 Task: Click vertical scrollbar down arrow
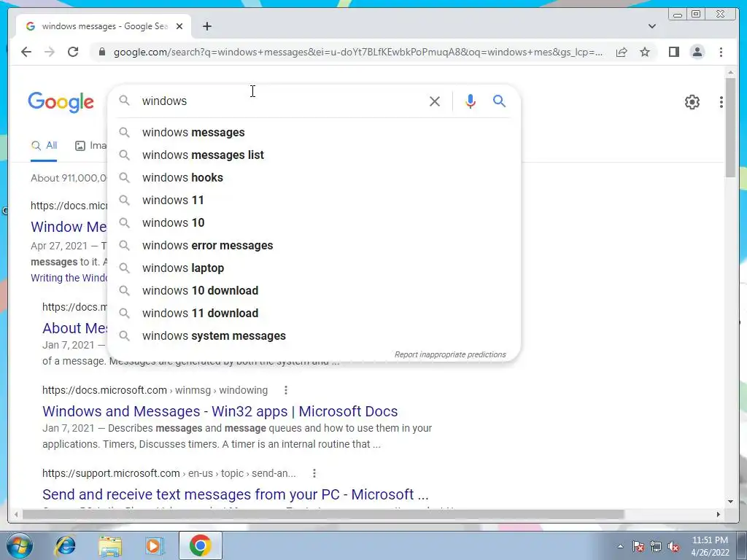click(731, 502)
